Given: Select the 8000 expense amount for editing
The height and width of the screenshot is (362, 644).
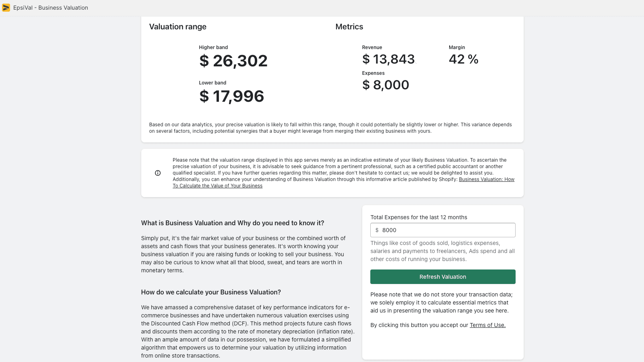Looking at the screenshot, I should [390, 230].
